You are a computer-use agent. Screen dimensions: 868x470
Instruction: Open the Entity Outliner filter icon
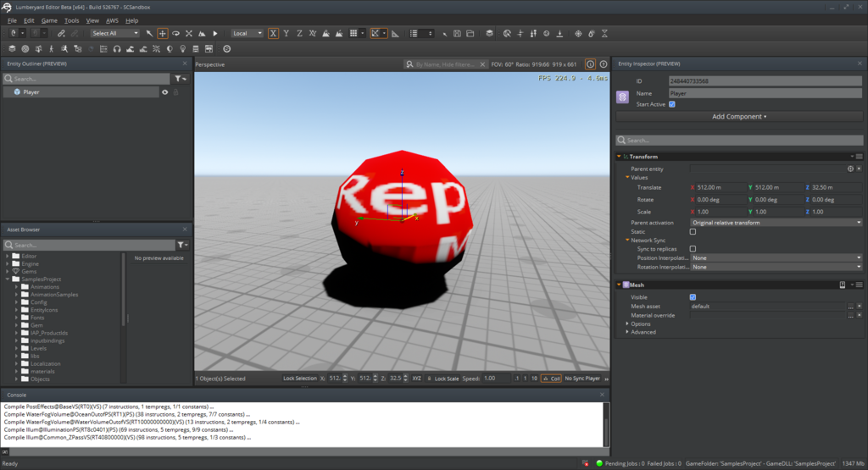(180, 78)
